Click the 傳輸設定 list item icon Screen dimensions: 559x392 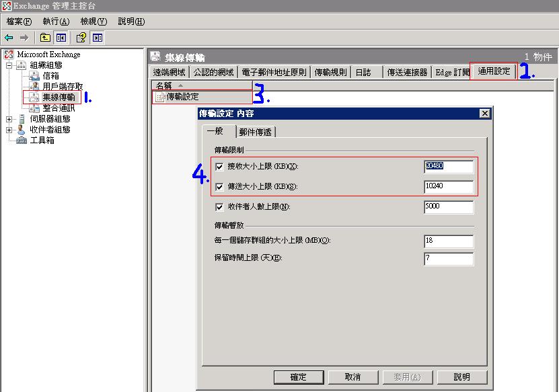160,97
